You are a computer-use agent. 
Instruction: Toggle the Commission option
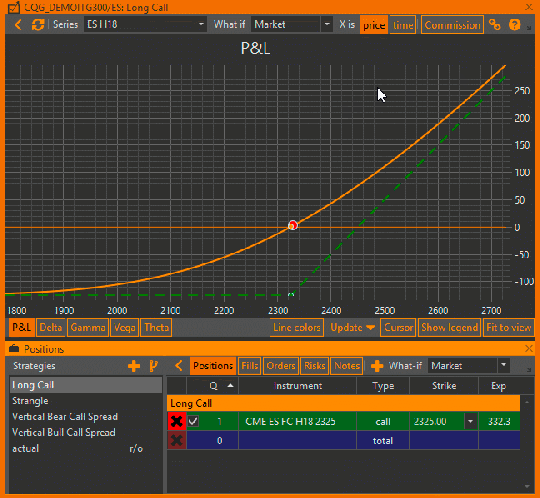pyautogui.click(x=452, y=25)
